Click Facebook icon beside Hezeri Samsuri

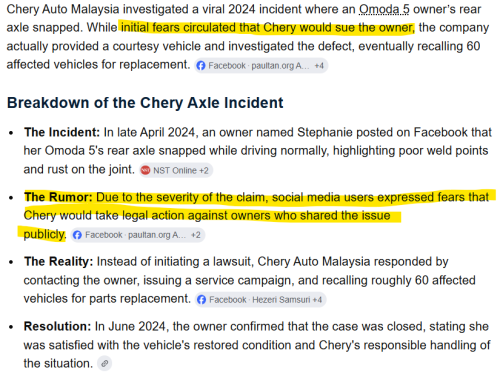(x=201, y=300)
